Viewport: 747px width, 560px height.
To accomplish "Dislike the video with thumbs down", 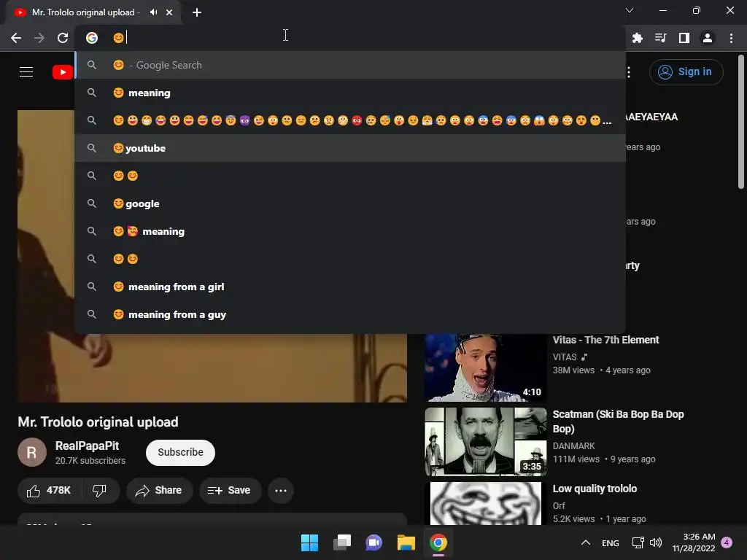I will (x=99, y=491).
